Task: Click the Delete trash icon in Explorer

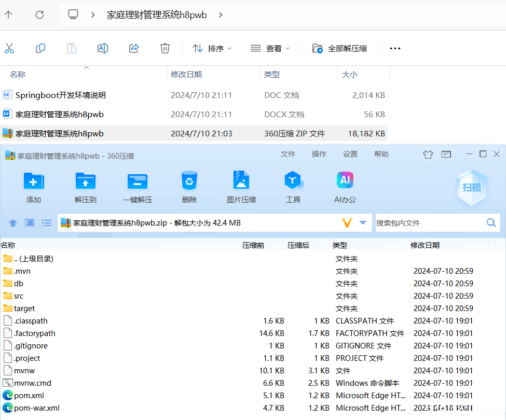Action: (x=165, y=48)
